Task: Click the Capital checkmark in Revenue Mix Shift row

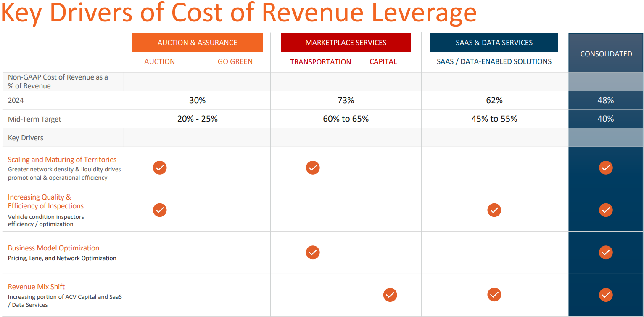Action: point(390,295)
